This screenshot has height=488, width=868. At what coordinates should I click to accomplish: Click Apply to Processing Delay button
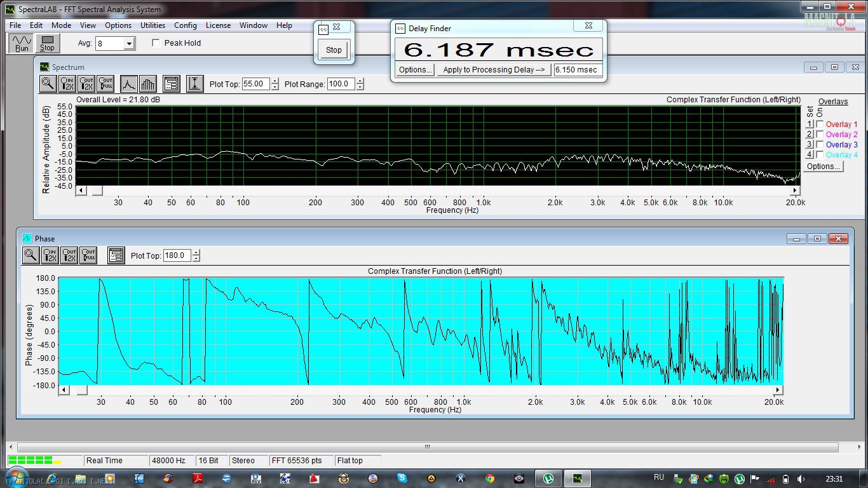(x=494, y=70)
